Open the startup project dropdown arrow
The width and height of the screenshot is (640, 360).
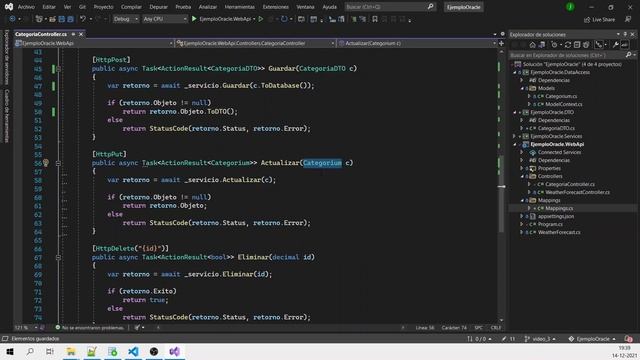point(254,19)
